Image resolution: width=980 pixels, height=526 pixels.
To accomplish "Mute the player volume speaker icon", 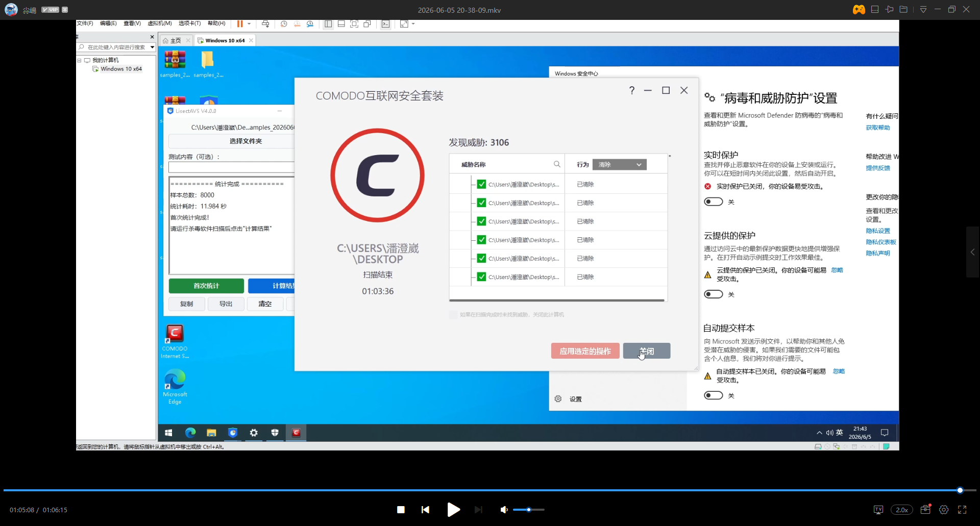I will pyautogui.click(x=504, y=510).
